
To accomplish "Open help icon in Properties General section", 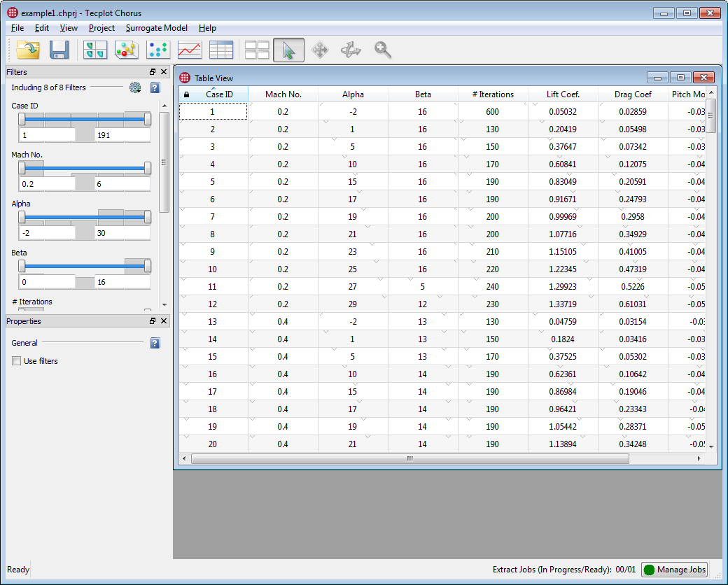I will (155, 343).
